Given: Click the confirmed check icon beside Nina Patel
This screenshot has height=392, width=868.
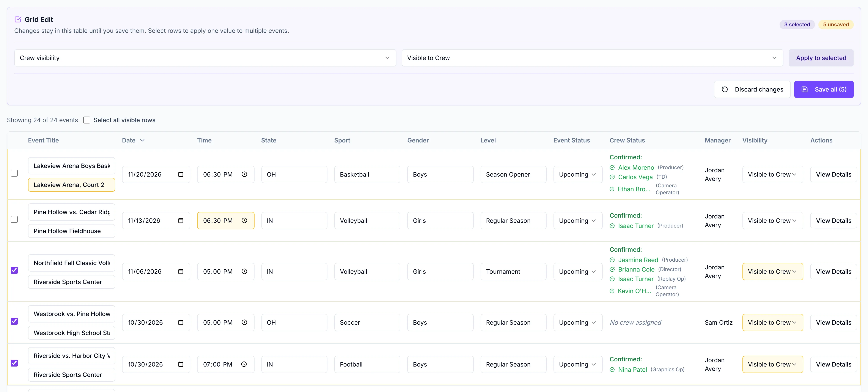Looking at the screenshot, I should click(612, 369).
